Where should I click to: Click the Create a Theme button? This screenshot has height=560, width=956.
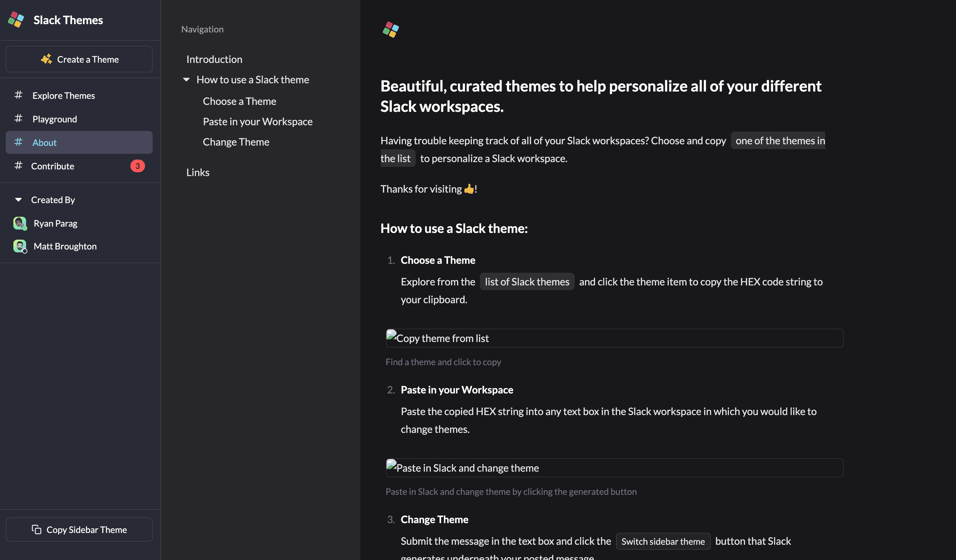79,59
